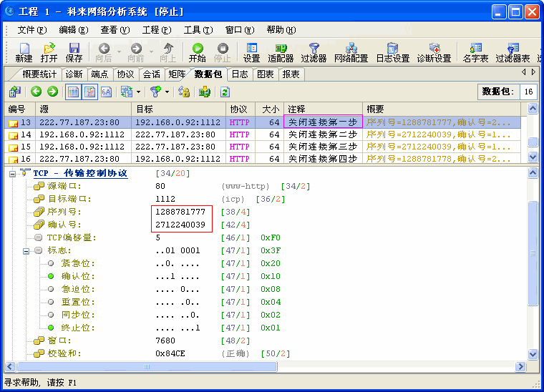Click the green next-packet arrow icon
The image size is (544, 392).
[53, 92]
